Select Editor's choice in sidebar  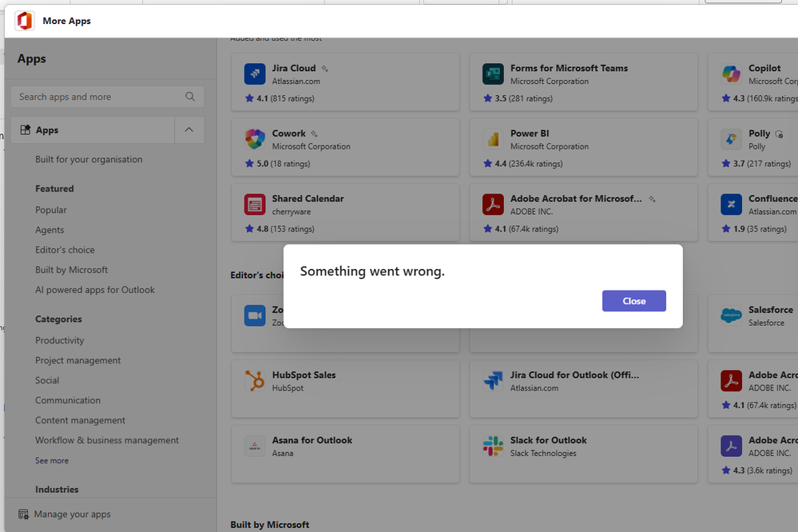[65, 250]
